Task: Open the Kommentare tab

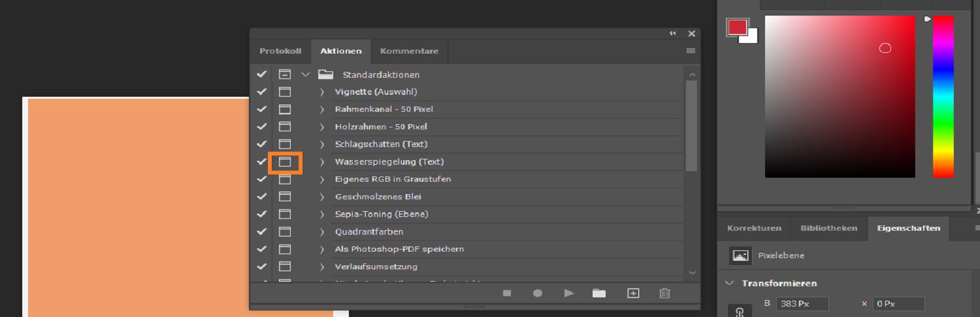Action: coord(410,51)
